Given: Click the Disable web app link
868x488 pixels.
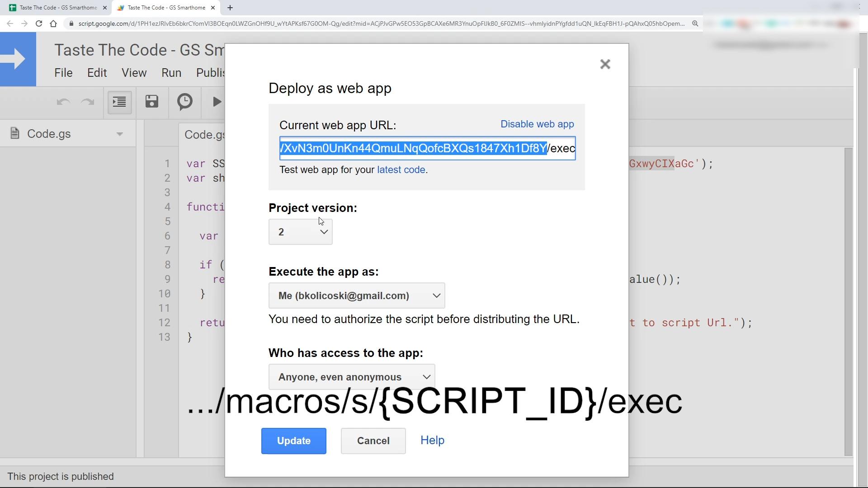Looking at the screenshot, I should (537, 124).
